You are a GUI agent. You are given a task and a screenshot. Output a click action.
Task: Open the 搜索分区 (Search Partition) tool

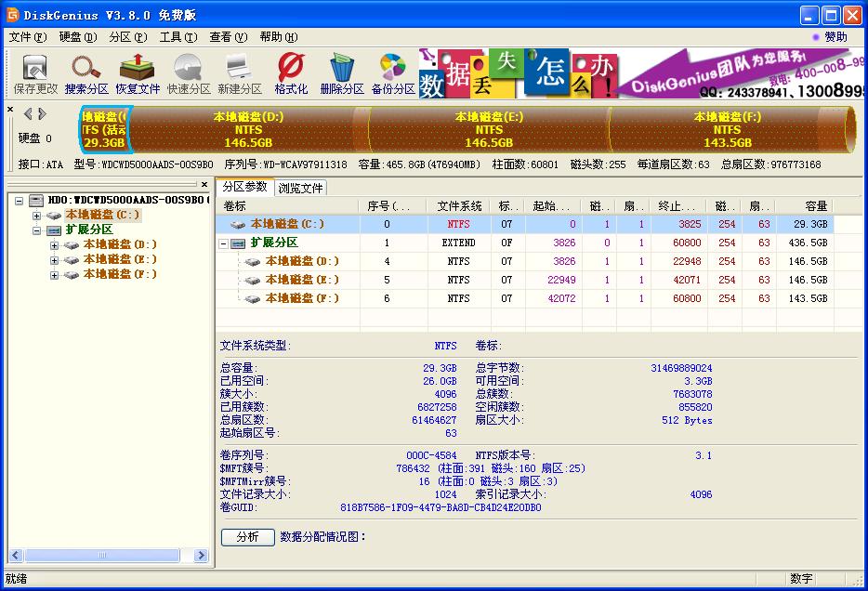pos(85,72)
